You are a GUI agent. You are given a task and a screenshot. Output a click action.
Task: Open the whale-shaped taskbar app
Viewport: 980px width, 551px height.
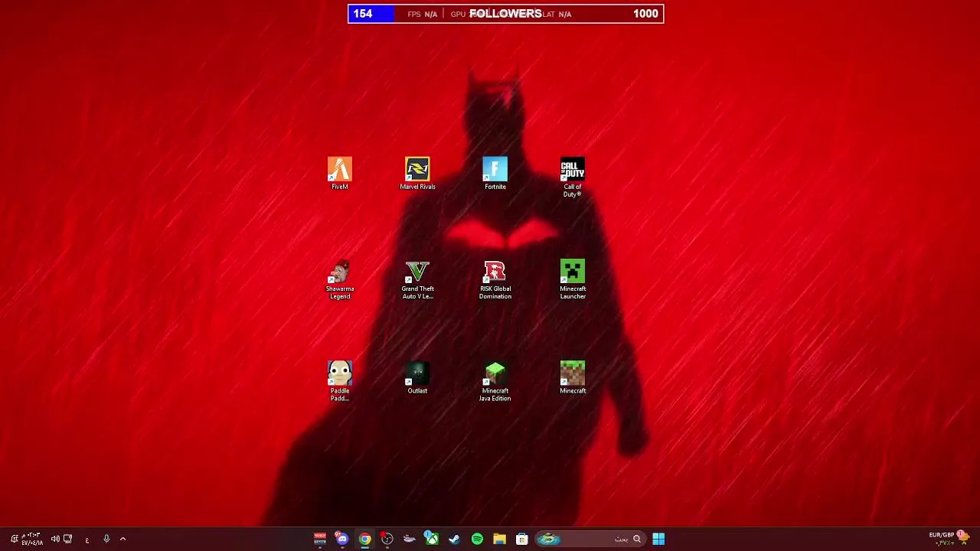point(410,539)
